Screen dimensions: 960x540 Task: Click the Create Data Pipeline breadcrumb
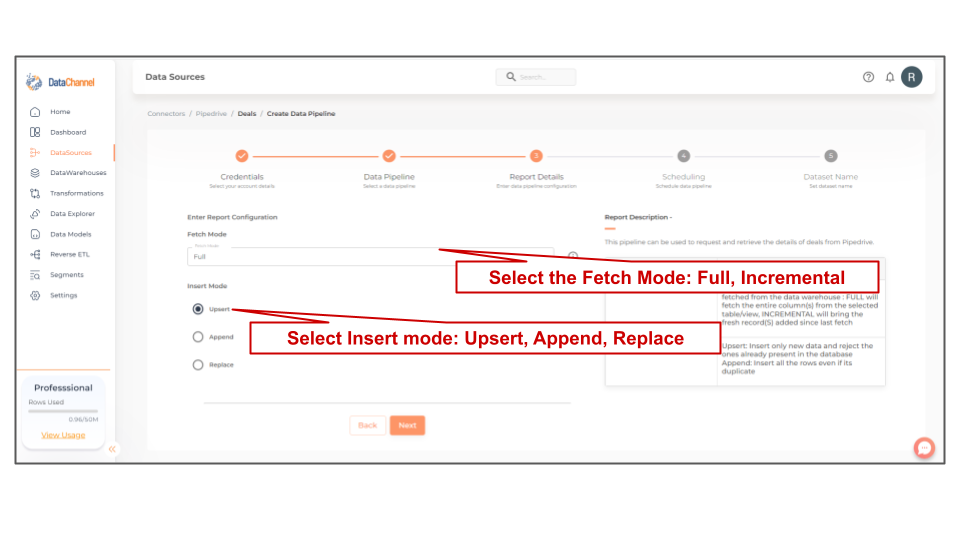[x=301, y=114]
